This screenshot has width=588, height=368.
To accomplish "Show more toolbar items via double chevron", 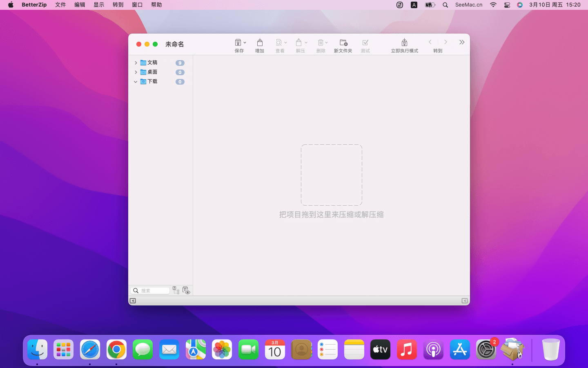I will 462,43.
